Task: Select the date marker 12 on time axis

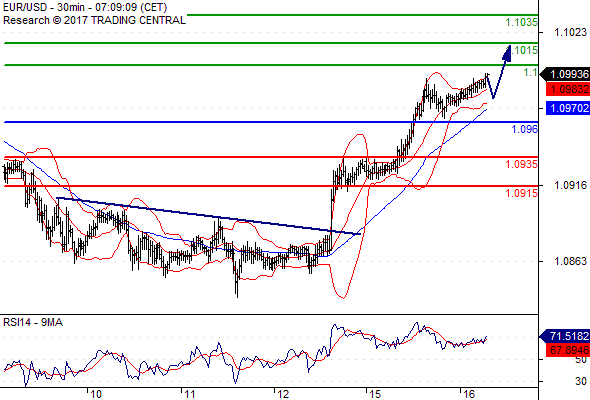Action: pos(283,394)
